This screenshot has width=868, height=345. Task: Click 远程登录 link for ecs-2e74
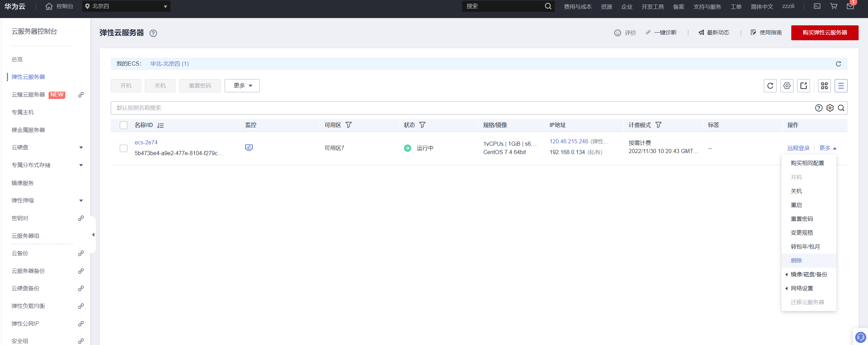[x=798, y=148]
